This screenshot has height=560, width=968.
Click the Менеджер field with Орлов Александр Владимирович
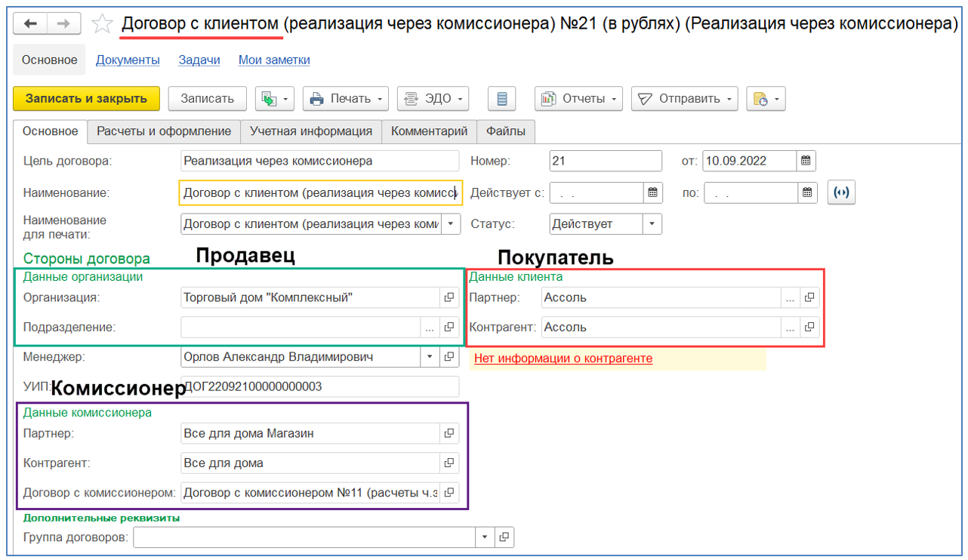pos(301,357)
